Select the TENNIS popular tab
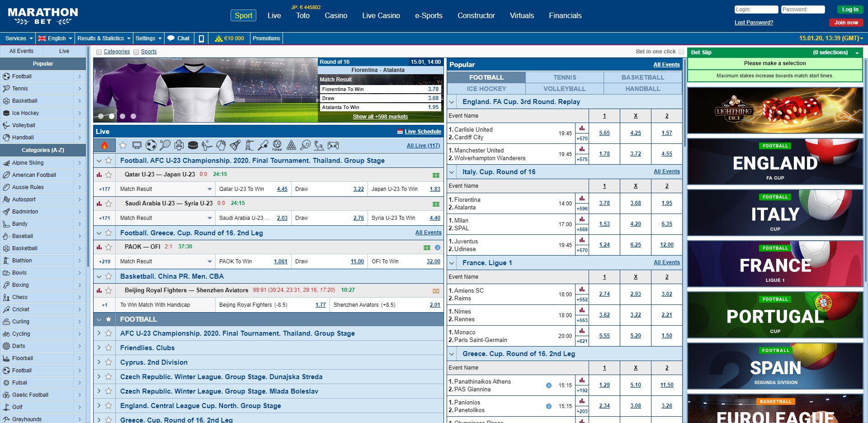868x423 pixels. (x=565, y=77)
